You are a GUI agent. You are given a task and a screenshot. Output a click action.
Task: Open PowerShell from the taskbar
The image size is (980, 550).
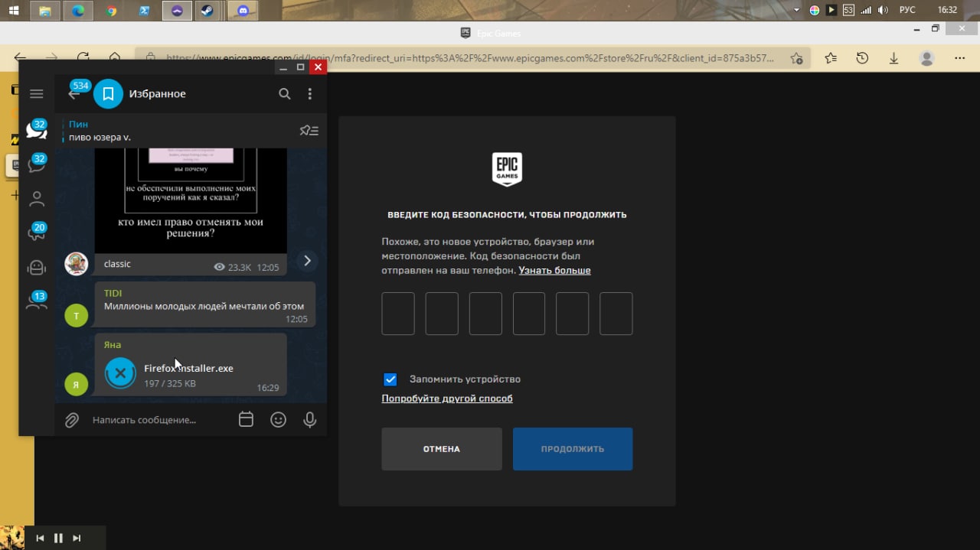pos(144,11)
